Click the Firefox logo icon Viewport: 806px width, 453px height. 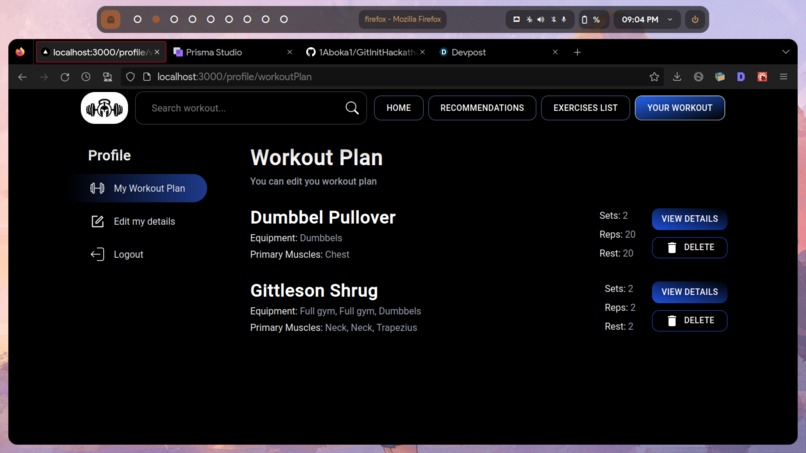coord(20,52)
